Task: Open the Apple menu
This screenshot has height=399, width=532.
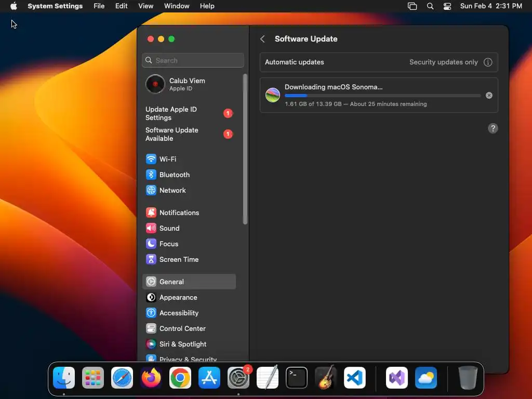Action: coord(14,6)
